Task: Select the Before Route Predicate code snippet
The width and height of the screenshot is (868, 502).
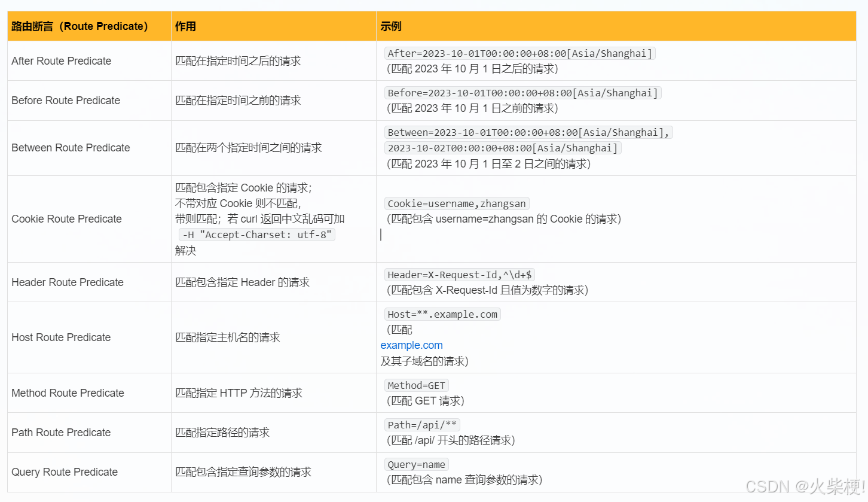Action: coord(521,92)
